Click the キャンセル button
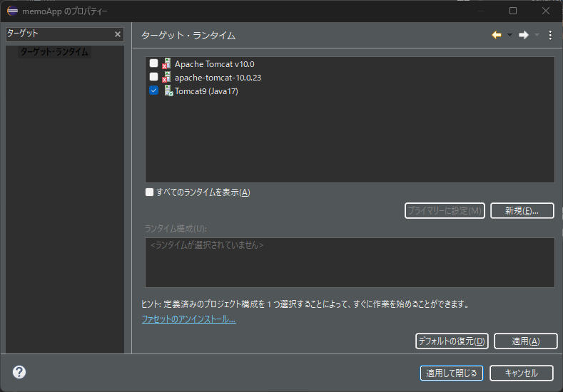The width and height of the screenshot is (563, 392). (x=522, y=373)
